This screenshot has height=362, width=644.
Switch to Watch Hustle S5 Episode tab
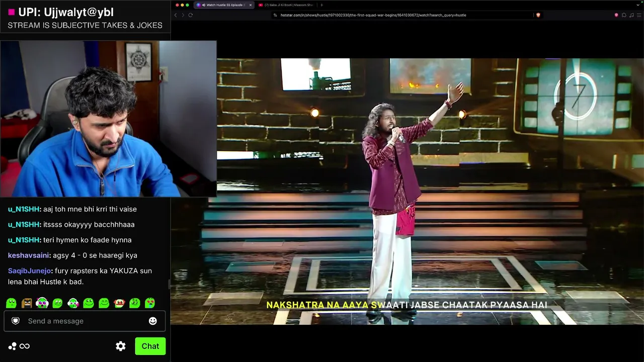pyautogui.click(x=224, y=5)
